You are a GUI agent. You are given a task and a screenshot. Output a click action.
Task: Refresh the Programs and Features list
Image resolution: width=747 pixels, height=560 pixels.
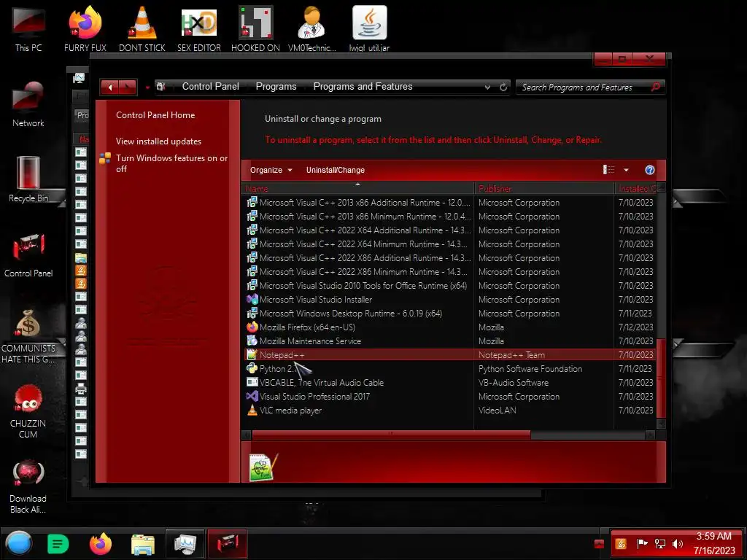click(503, 87)
